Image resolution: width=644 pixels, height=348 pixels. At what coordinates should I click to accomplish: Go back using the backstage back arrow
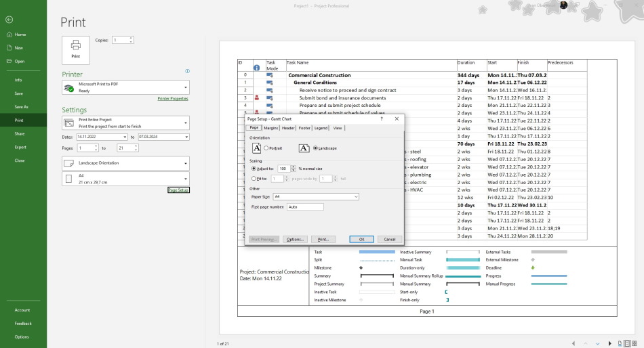(x=9, y=19)
